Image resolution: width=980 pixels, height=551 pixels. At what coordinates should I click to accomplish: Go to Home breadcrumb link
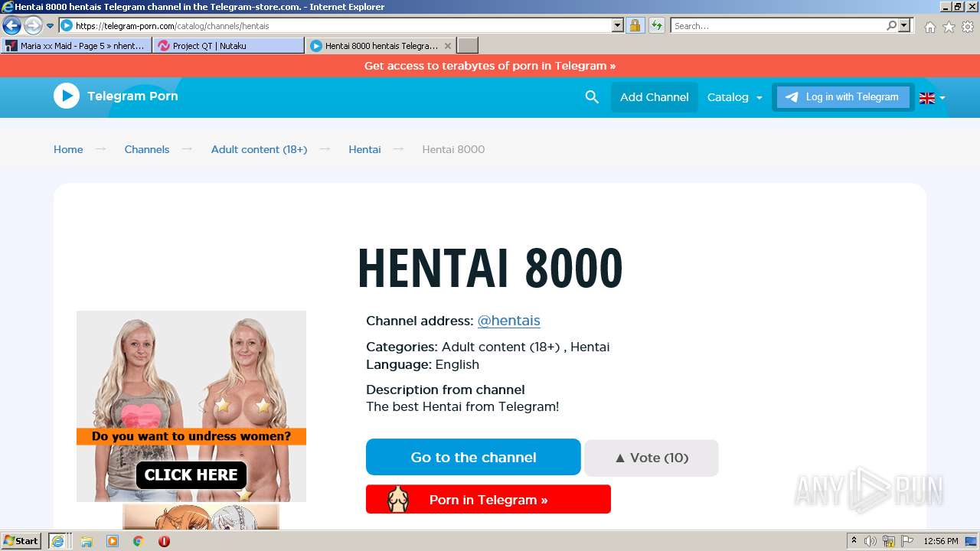68,149
